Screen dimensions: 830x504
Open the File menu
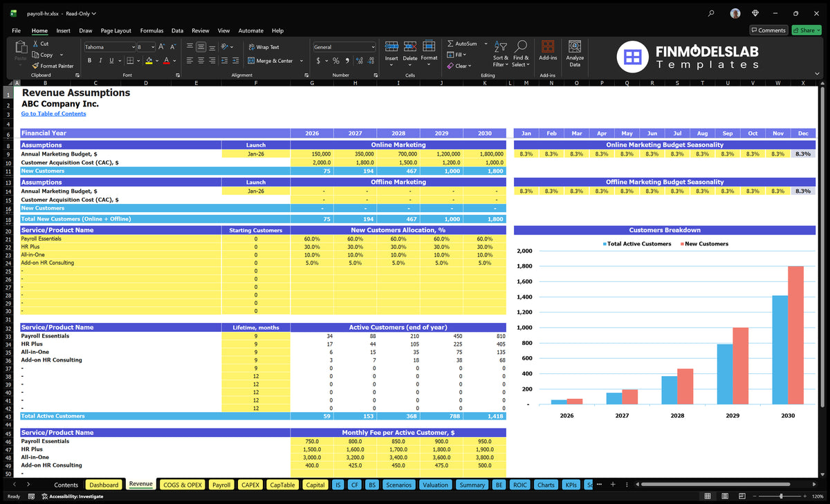[16, 30]
